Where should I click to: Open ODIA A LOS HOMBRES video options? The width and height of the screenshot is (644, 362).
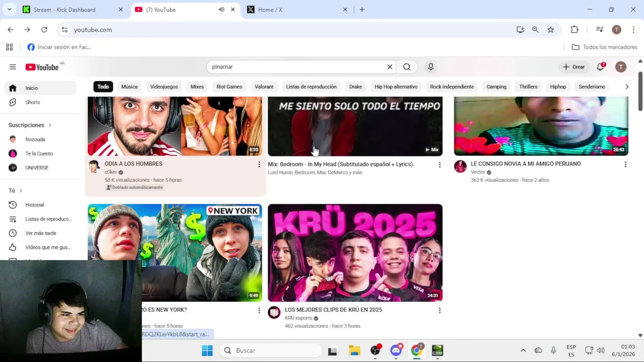pyautogui.click(x=259, y=164)
